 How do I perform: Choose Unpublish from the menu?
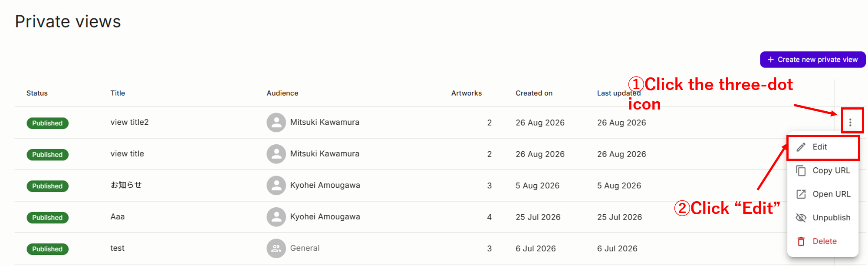(x=823, y=218)
